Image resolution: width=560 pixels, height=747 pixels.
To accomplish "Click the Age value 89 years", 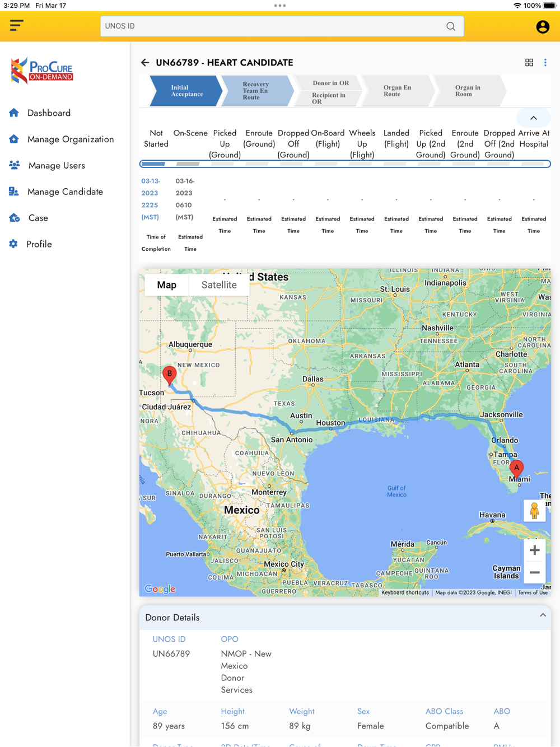I will (x=169, y=726).
